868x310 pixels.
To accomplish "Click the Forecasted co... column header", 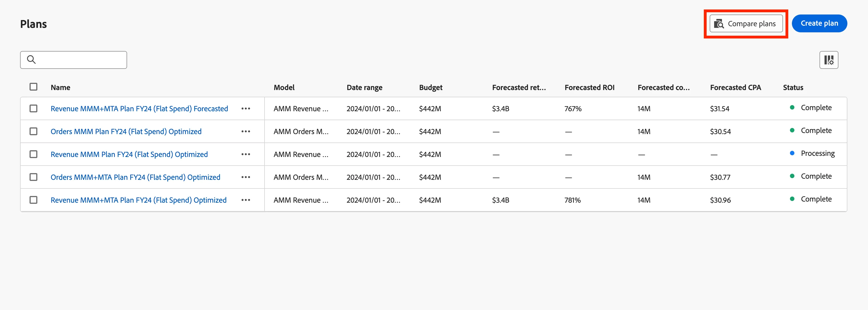I will [x=663, y=88].
